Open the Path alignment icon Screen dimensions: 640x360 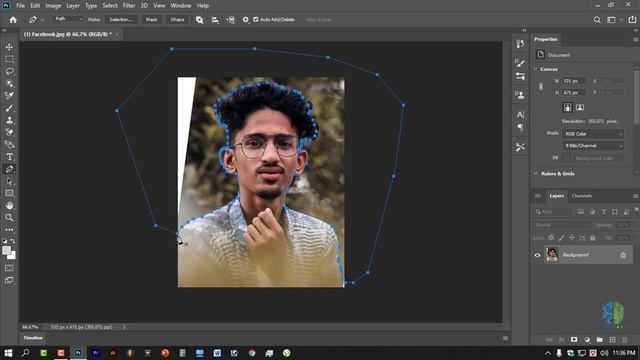pyautogui.click(x=215, y=20)
